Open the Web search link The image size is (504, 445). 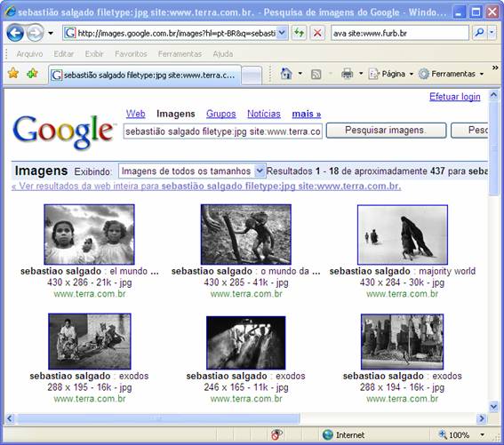(135, 114)
